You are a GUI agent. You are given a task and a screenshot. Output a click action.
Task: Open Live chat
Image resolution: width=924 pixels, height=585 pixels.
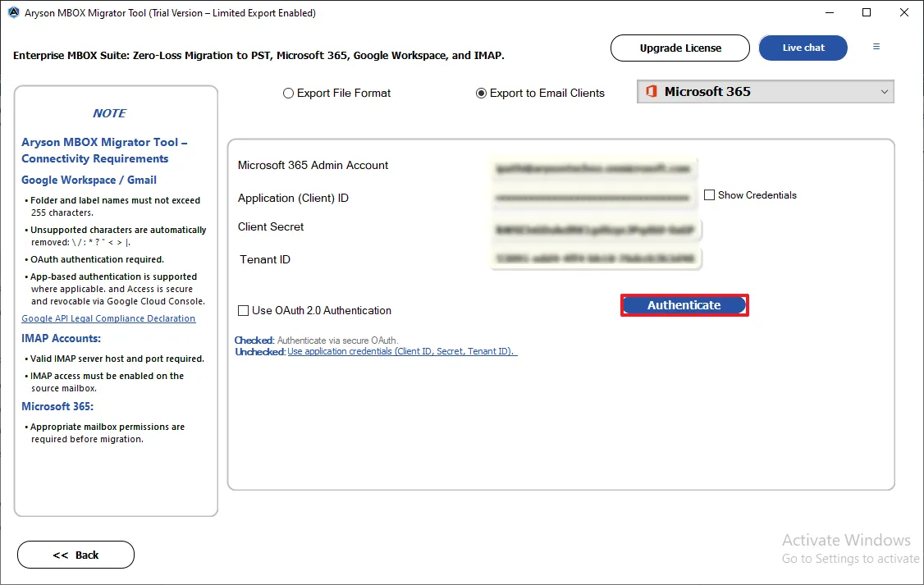(x=803, y=48)
